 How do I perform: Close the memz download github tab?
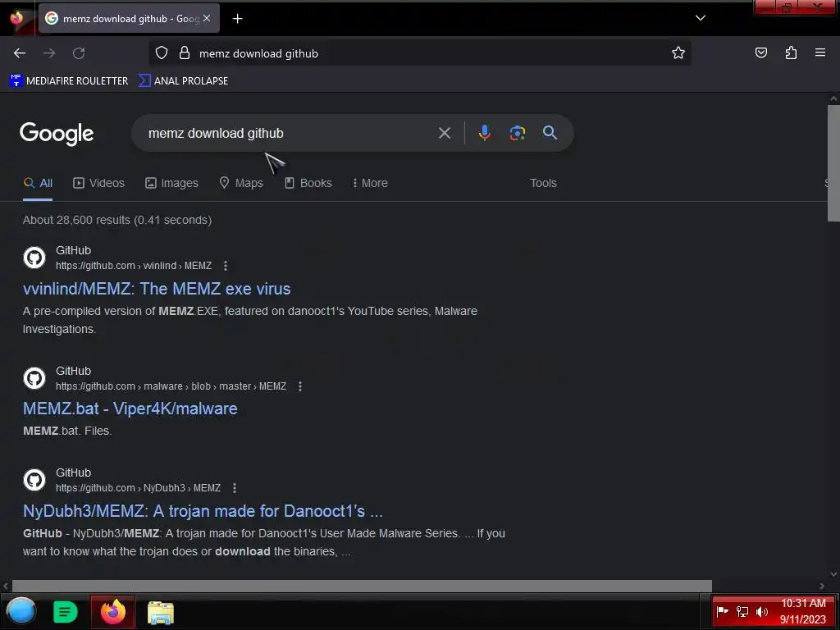[207, 18]
